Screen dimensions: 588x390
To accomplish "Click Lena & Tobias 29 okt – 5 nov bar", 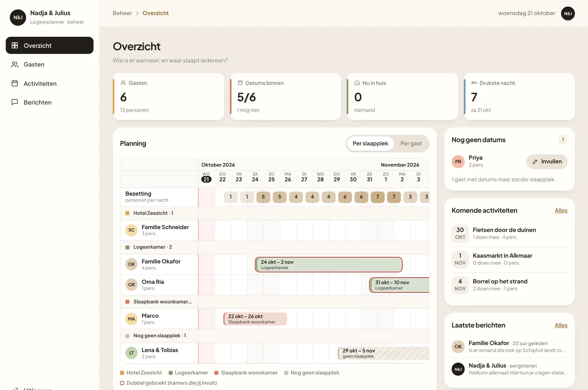I will pos(383,353).
